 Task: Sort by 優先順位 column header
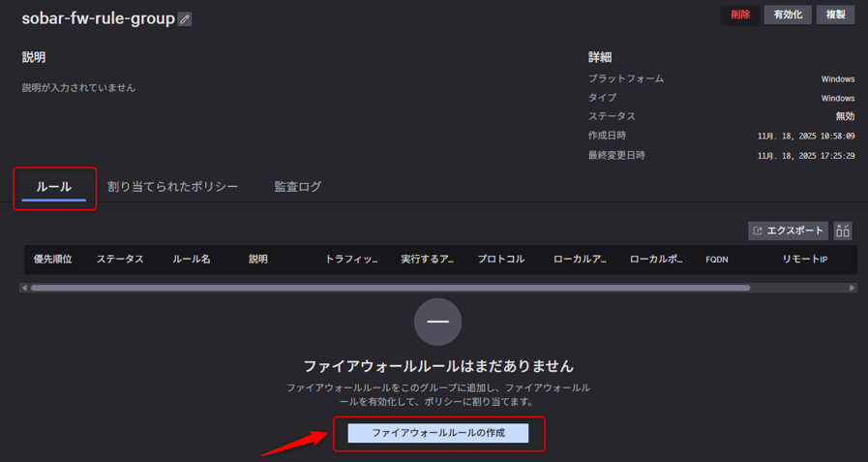52,260
